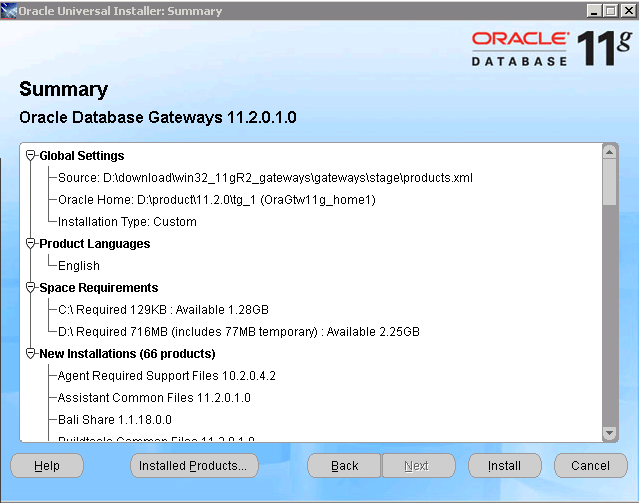The width and height of the screenshot is (639, 503).
Task: Click the Help button
Action: click(x=47, y=465)
